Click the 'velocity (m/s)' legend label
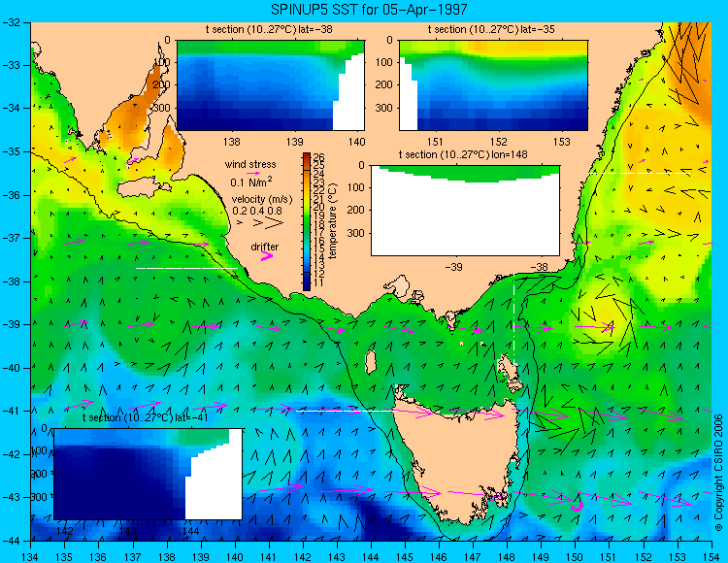This screenshot has width=728, height=563. 262,200
